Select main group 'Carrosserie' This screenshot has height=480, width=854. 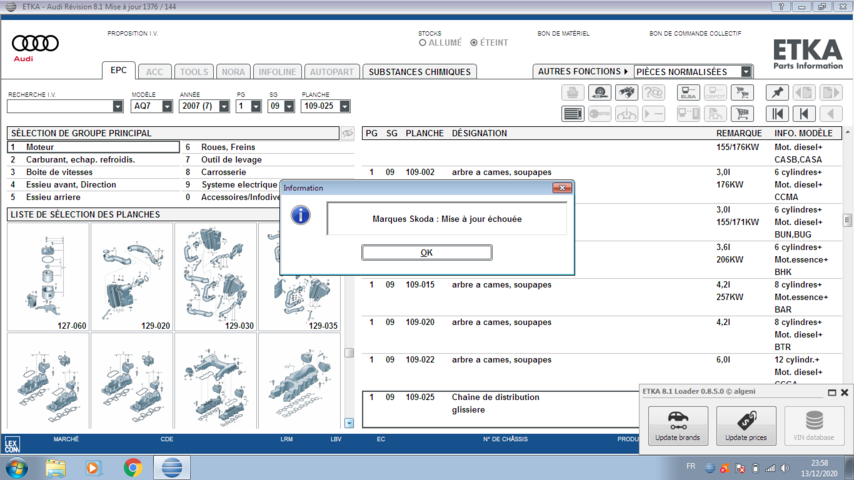click(x=269, y=172)
